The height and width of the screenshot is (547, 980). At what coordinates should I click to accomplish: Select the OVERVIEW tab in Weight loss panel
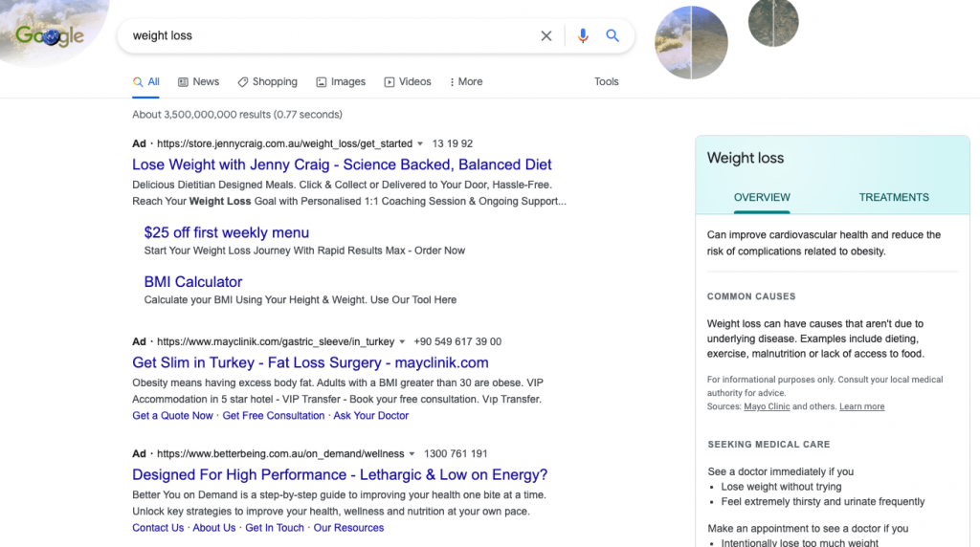point(762,197)
